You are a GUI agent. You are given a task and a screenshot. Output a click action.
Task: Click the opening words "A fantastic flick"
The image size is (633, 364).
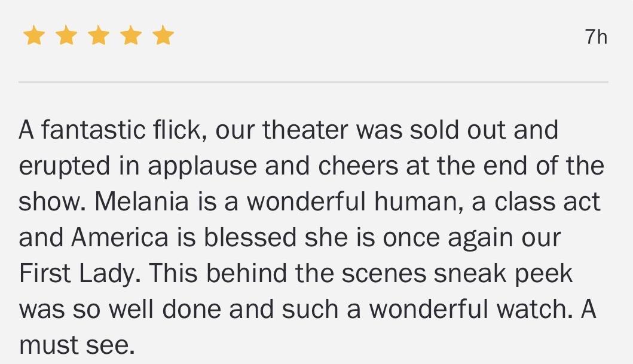coord(114,130)
